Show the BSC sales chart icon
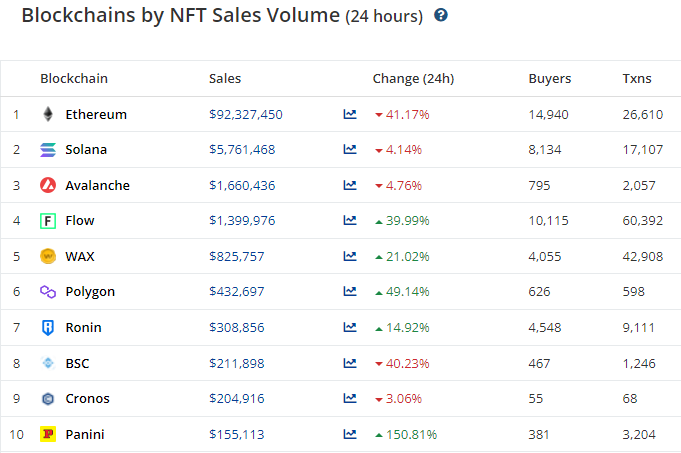681x453 pixels. click(x=350, y=363)
